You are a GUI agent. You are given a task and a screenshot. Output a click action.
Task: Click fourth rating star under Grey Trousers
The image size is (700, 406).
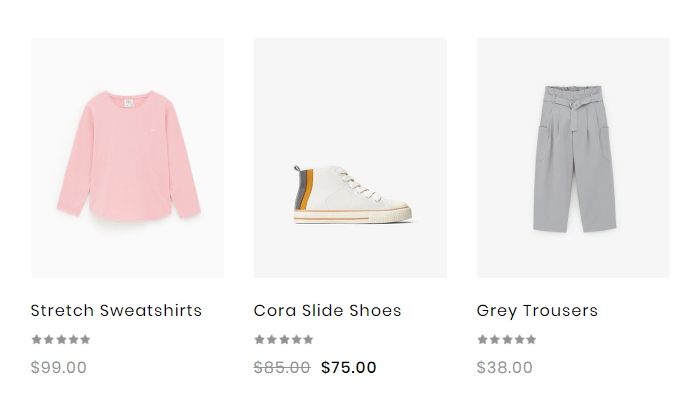tap(519, 340)
